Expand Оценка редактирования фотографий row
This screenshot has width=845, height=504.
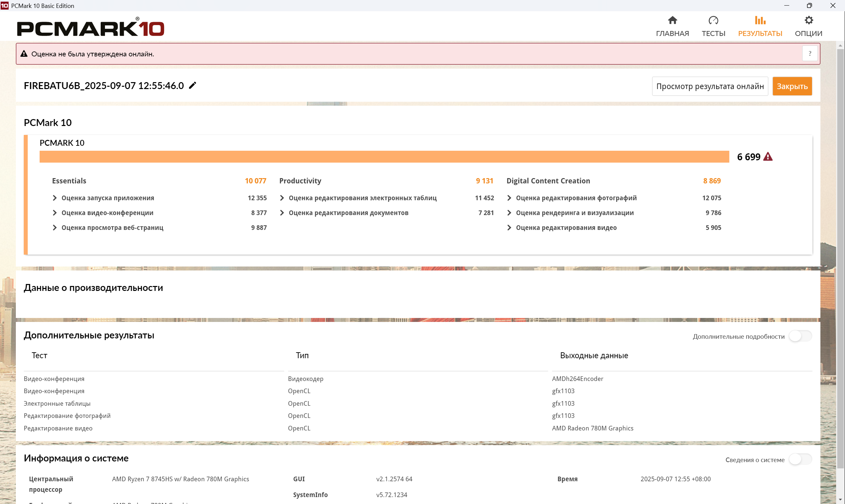509,198
